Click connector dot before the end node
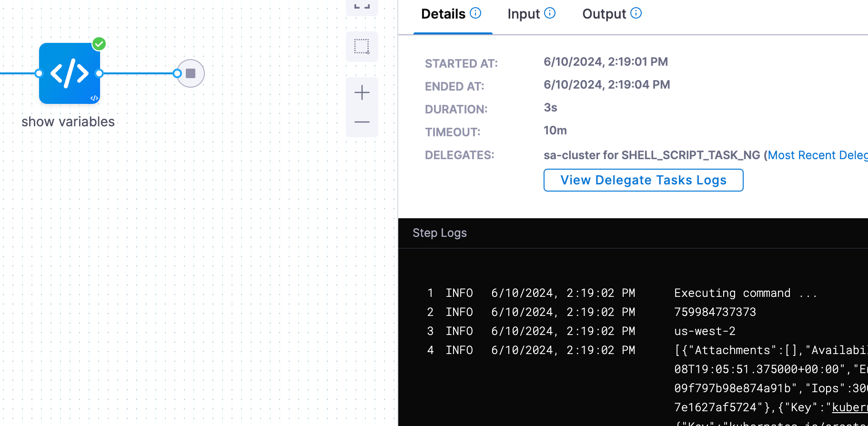Viewport: 868px width, 426px height. pos(177,73)
